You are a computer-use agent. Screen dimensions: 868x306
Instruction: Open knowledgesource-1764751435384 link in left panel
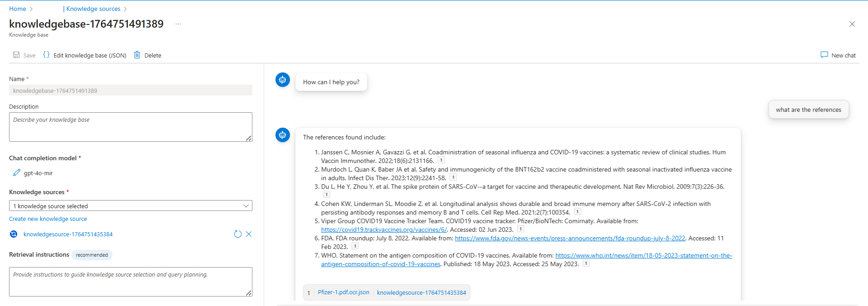pyautogui.click(x=68, y=234)
